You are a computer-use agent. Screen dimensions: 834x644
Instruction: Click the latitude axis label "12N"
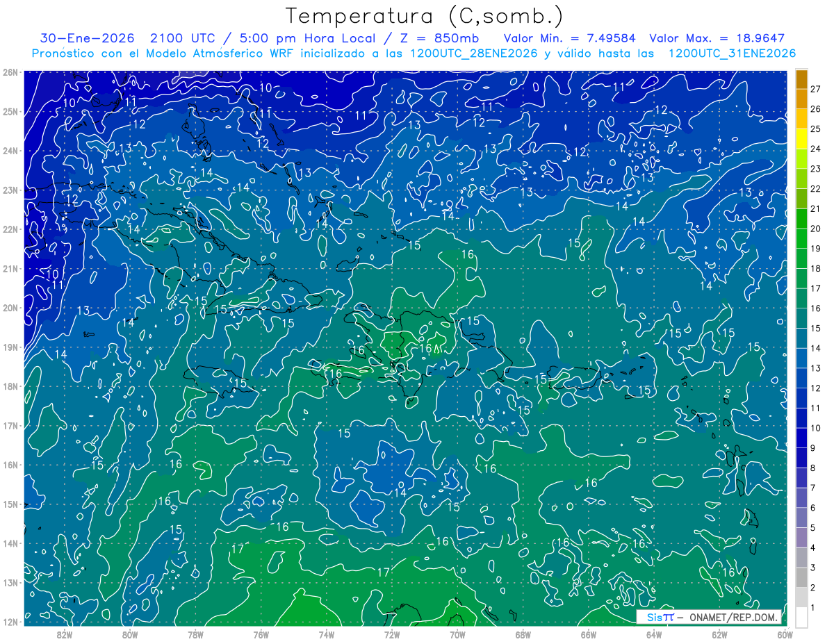coord(10,622)
